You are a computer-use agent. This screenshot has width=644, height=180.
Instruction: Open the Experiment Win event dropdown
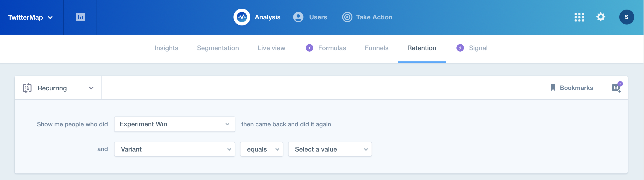174,124
